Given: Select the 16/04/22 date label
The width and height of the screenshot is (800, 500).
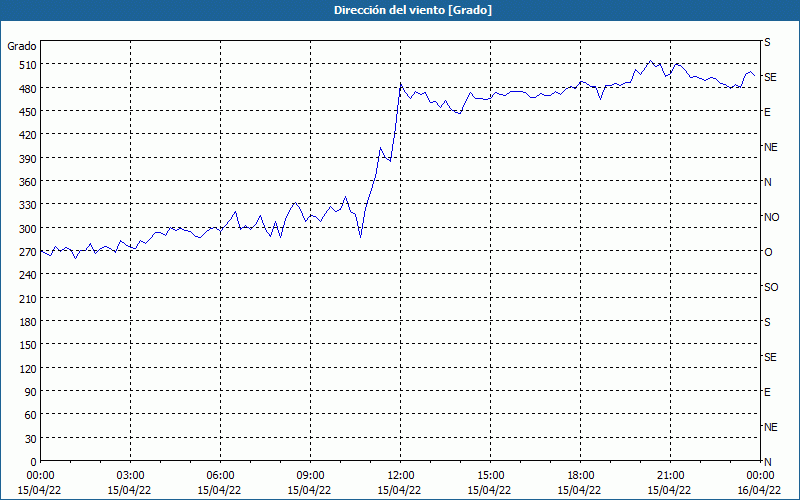Looking at the screenshot, I should (x=761, y=490).
